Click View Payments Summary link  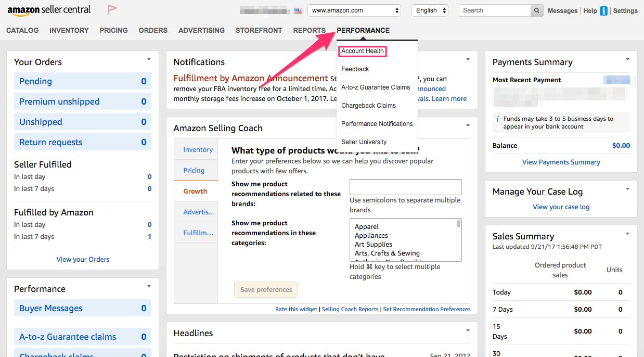pos(561,162)
